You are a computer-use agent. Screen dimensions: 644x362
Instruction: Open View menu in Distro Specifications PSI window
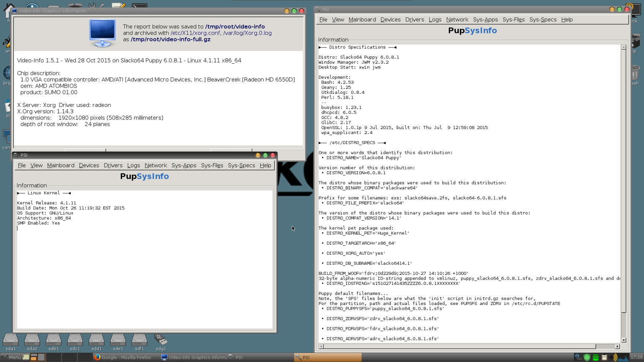(338, 20)
